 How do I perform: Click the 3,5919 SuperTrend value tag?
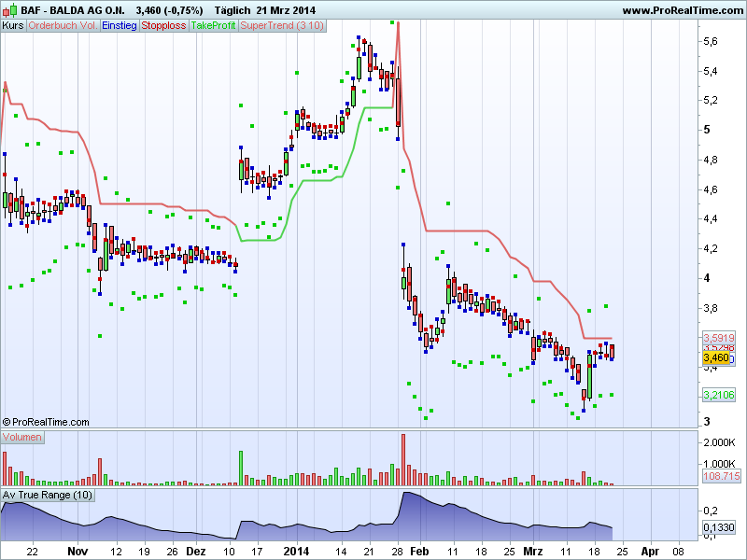tap(719, 337)
